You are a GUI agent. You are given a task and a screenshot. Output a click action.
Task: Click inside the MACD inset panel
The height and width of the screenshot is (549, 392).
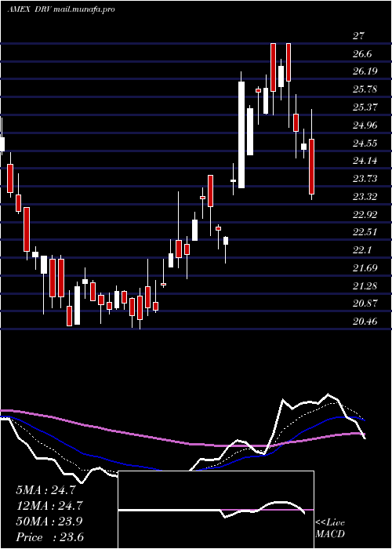pos(216,510)
